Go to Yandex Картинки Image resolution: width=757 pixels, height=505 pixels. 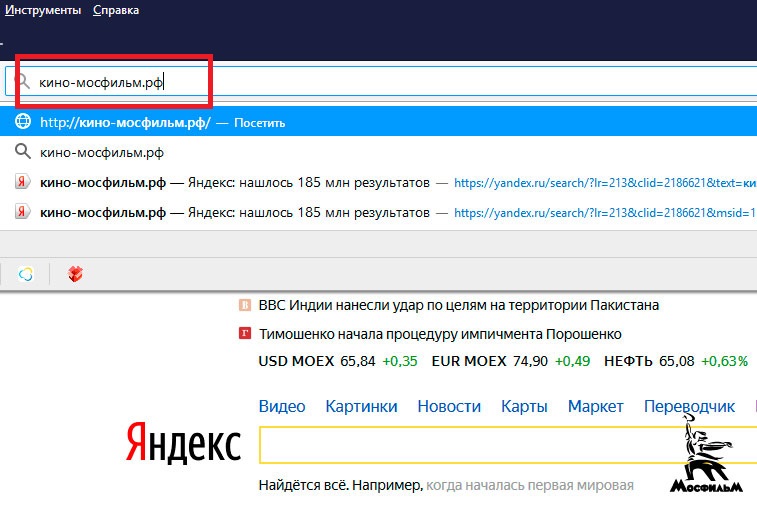361,406
